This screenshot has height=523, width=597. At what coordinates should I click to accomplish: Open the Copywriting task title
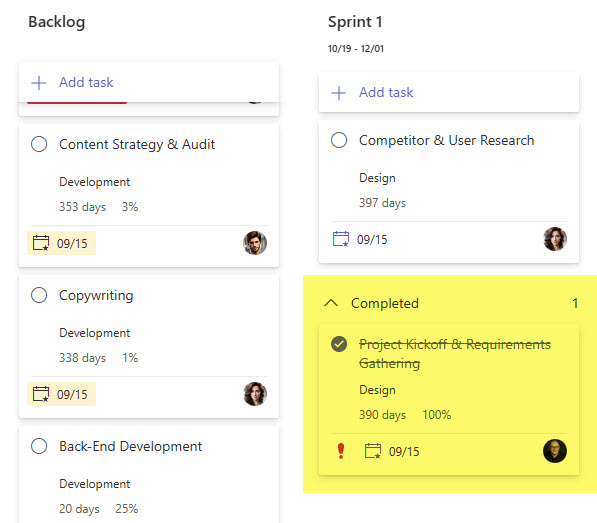96,296
